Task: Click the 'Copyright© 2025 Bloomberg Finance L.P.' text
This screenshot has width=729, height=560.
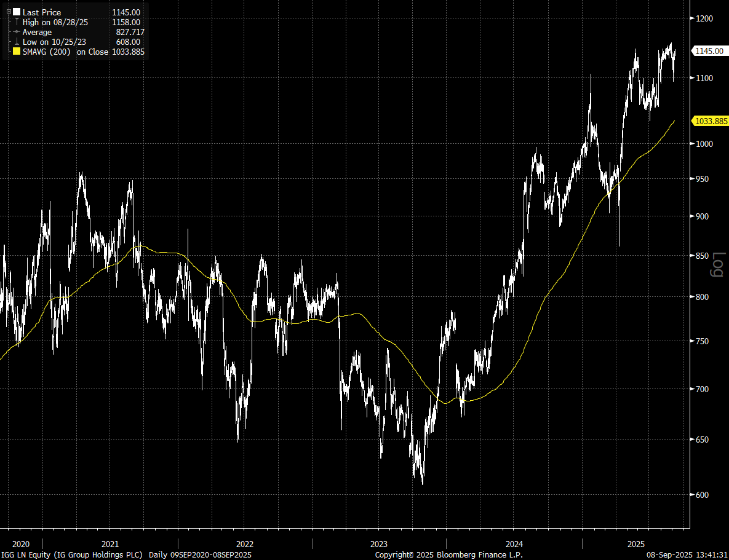Action: [448, 555]
